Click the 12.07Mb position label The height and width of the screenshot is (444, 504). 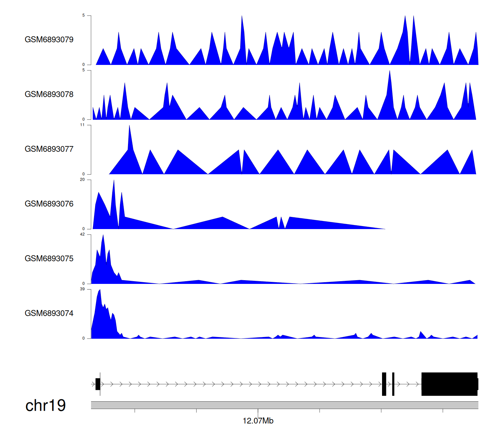point(258,421)
